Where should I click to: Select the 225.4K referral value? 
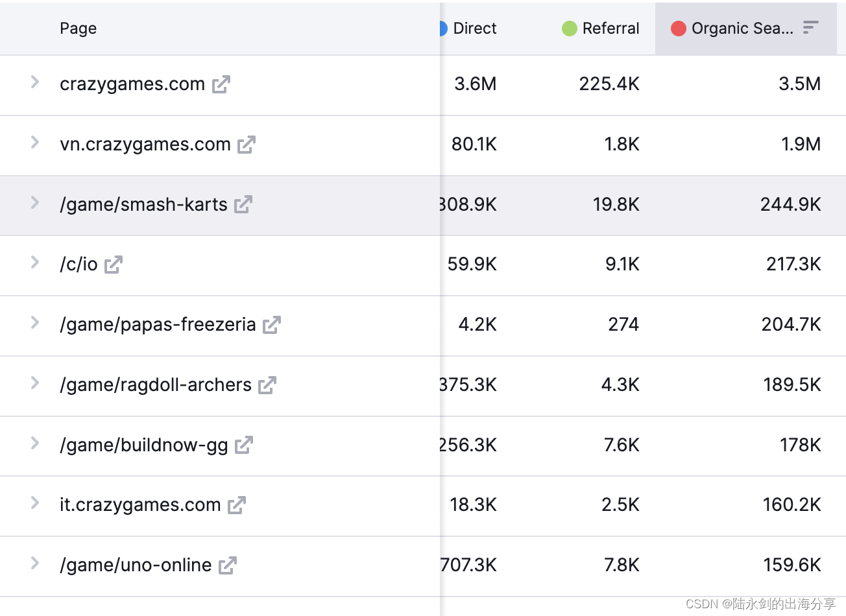coord(609,84)
